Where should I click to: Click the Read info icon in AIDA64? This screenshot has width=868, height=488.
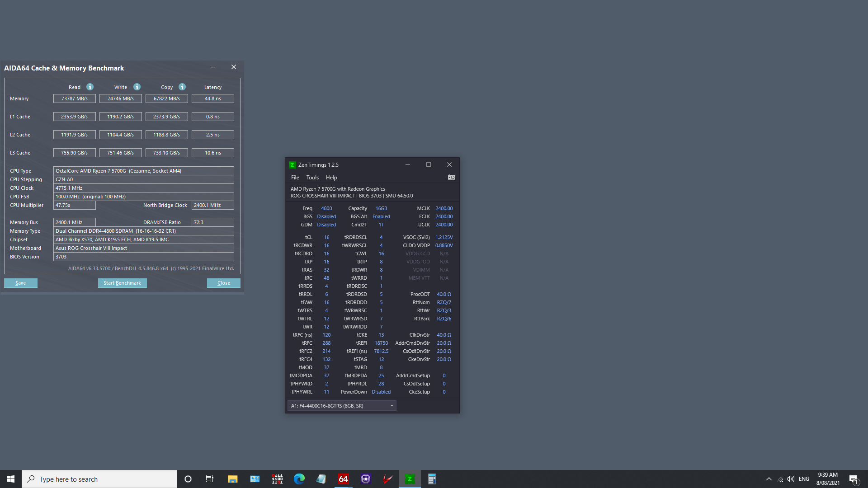point(90,87)
